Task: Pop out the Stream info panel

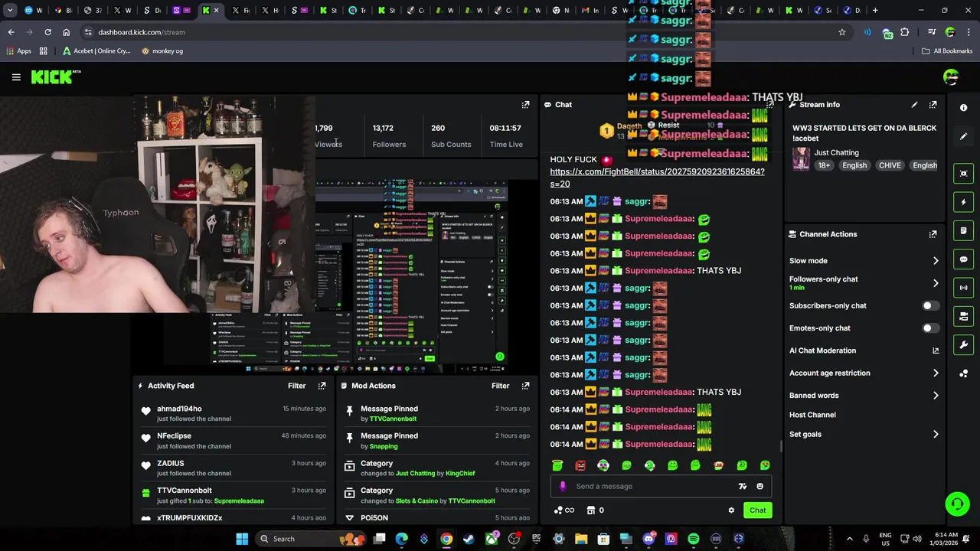Action: (x=933, y=105)
